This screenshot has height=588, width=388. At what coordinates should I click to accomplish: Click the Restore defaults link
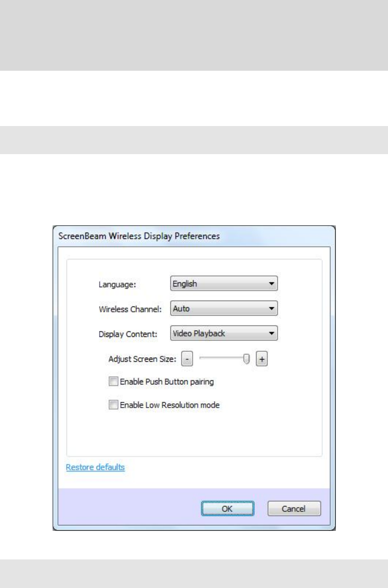[95, 467]
